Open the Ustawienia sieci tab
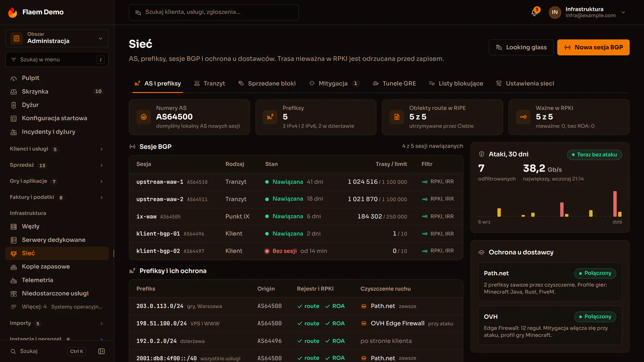644x362 pixels. 525,84
